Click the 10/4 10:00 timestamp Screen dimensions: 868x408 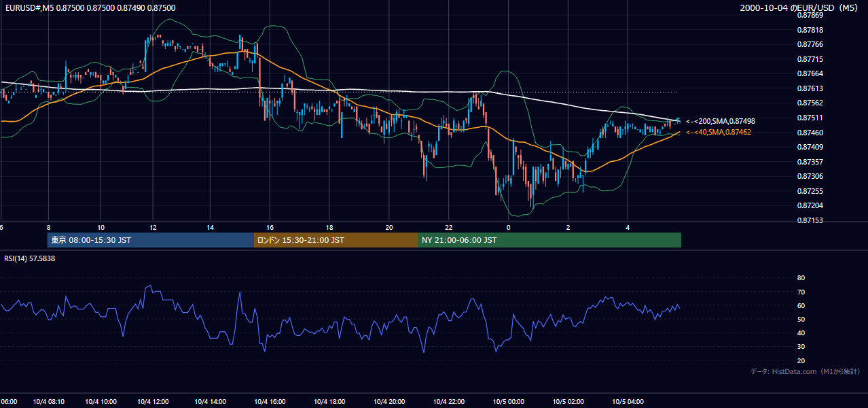(101, 401)
